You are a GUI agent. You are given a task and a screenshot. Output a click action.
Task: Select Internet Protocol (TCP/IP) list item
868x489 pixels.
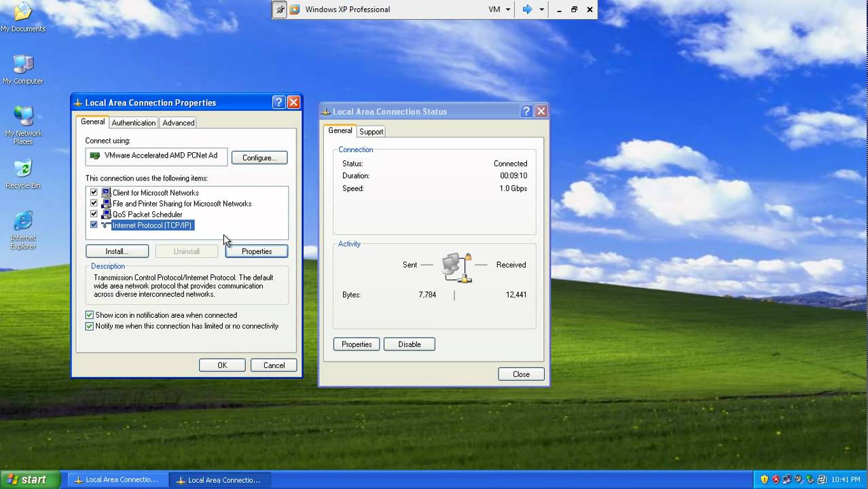tap(152, 225)
